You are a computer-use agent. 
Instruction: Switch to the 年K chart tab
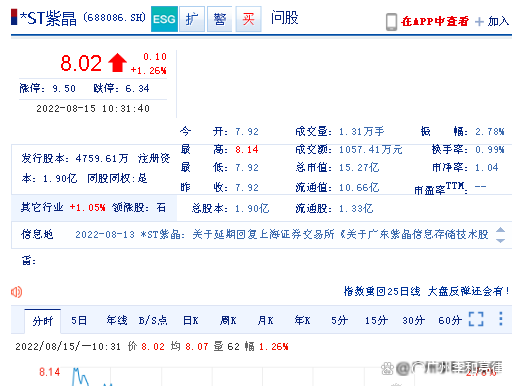pos(302,321)
